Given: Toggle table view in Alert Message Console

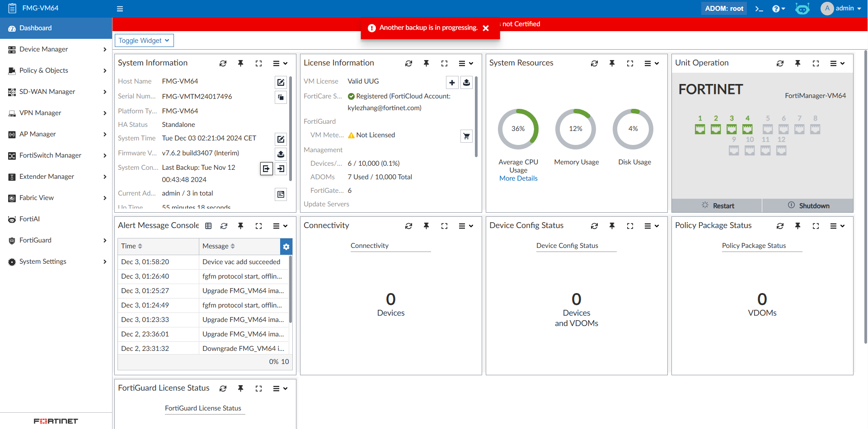Looking at the screenshot, I should [x=208, y=225].
